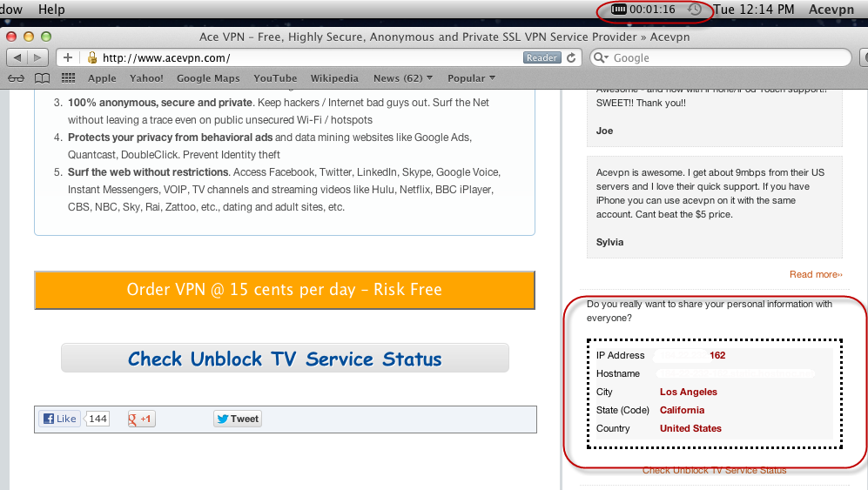Click the Order VPN @ 15 cents per day banner
The image size is (868, 490).
(285, 290)
